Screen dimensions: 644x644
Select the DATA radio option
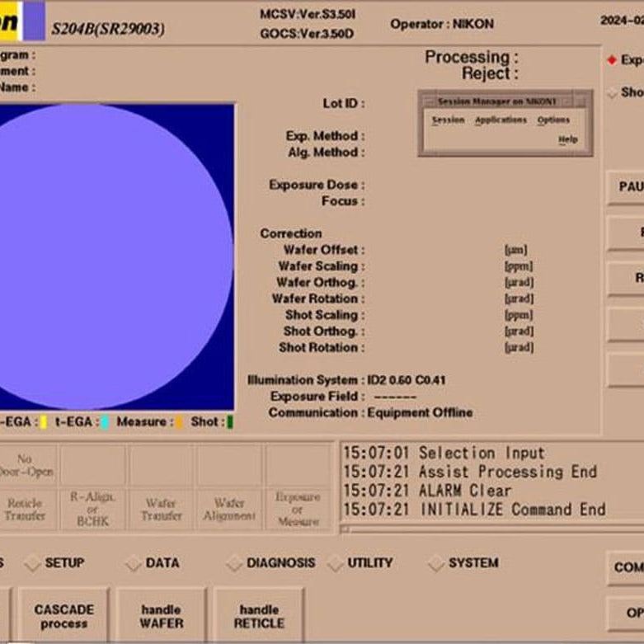click(133, 564)
